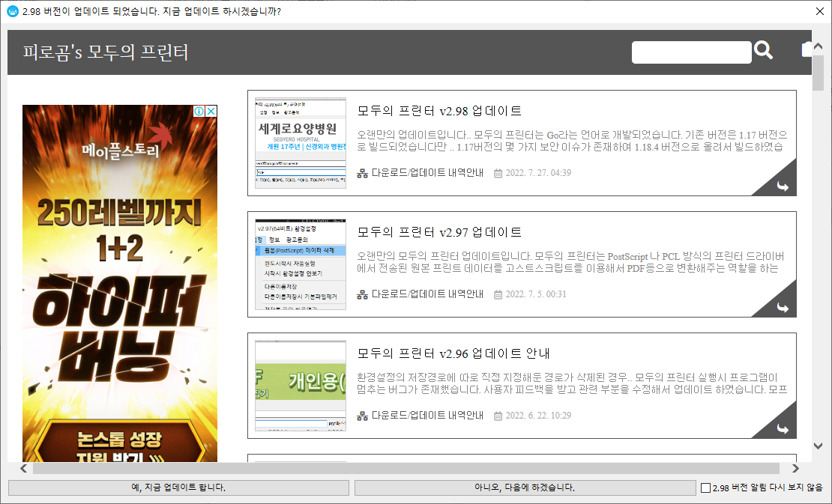Click v2.98 post excerpt starting '오랜만의 업데이트입니다'
The image size is (832, 504).
coord(572,141)
